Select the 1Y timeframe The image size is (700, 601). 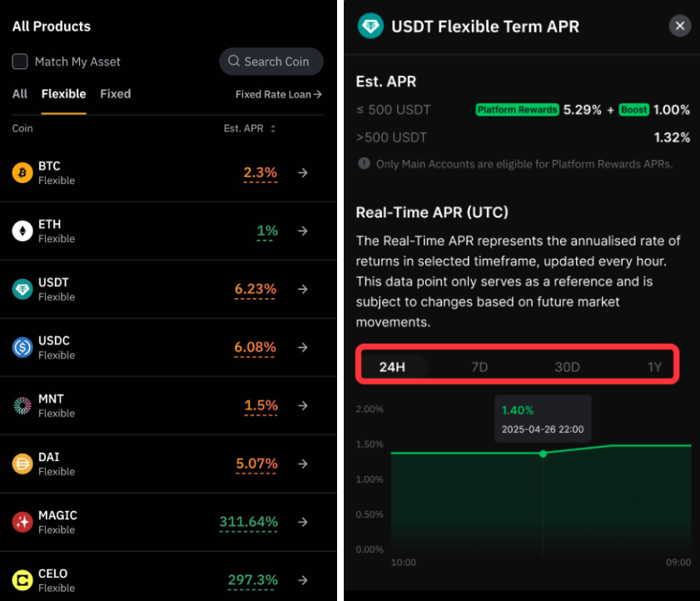654,367
